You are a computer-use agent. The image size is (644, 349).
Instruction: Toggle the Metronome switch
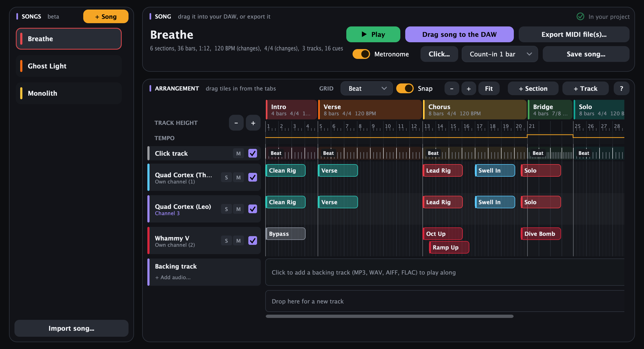pyautogui.click(x=361, y=54)
